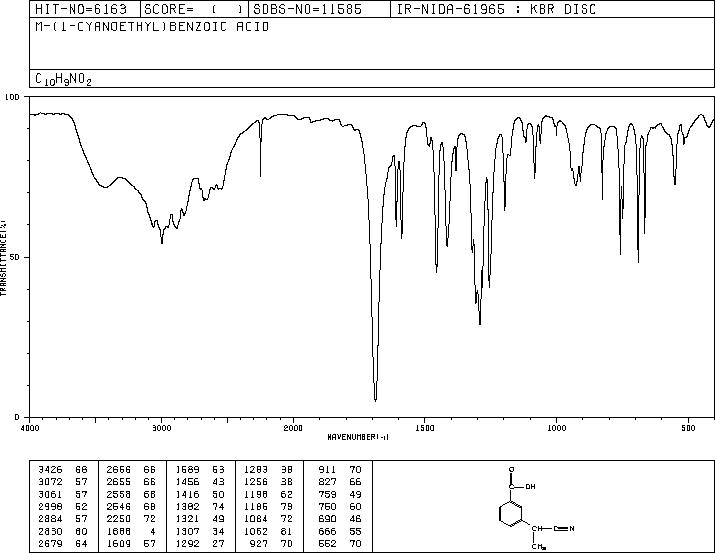Viewport: 715px width, 553px height.
Task: Click peak value 1456 in table
Action: click(x=187, y=482)
